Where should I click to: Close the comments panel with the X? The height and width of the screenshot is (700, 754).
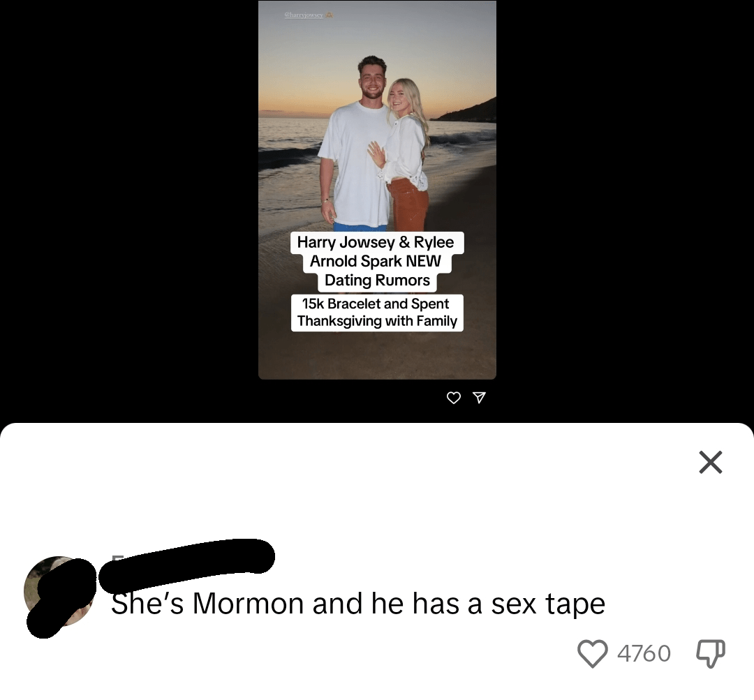[710, 462]
